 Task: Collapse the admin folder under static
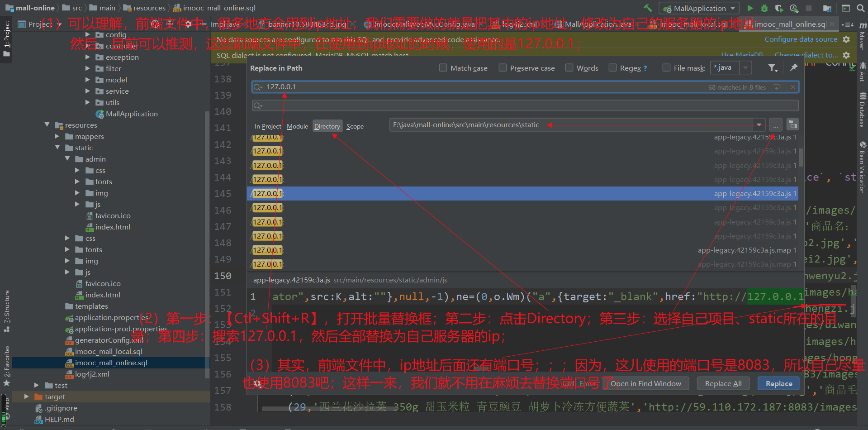click(x=67, y=159)
